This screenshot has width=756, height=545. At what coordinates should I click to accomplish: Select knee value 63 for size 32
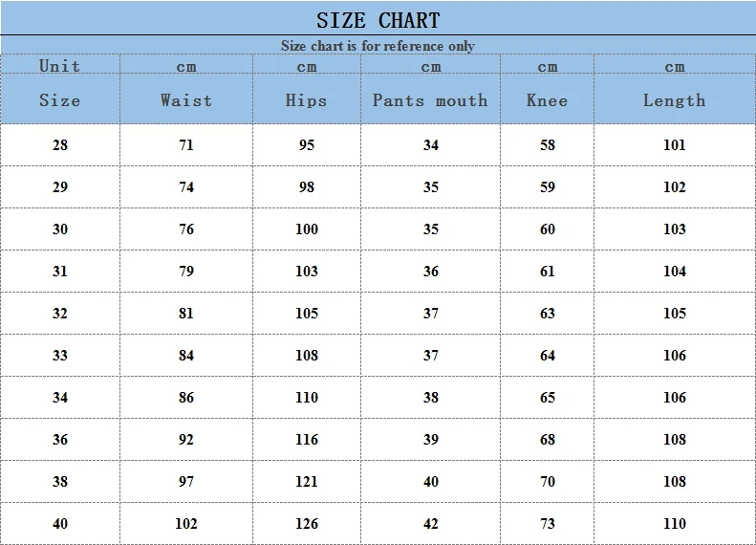point(548,313)
